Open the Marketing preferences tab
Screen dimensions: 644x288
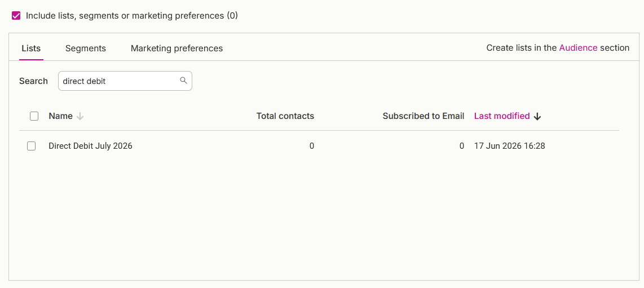click(177, 48)
